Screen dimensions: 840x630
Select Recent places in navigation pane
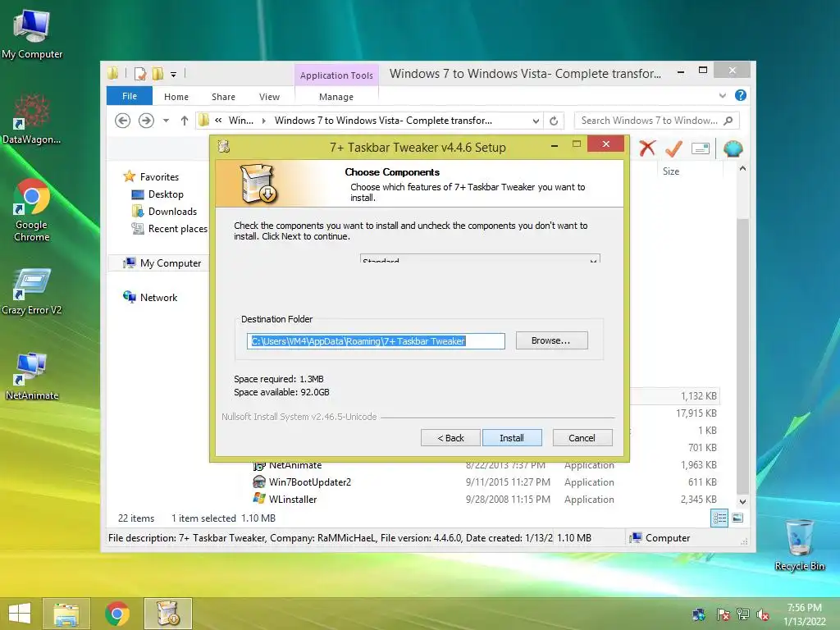(x=177, y=229)
